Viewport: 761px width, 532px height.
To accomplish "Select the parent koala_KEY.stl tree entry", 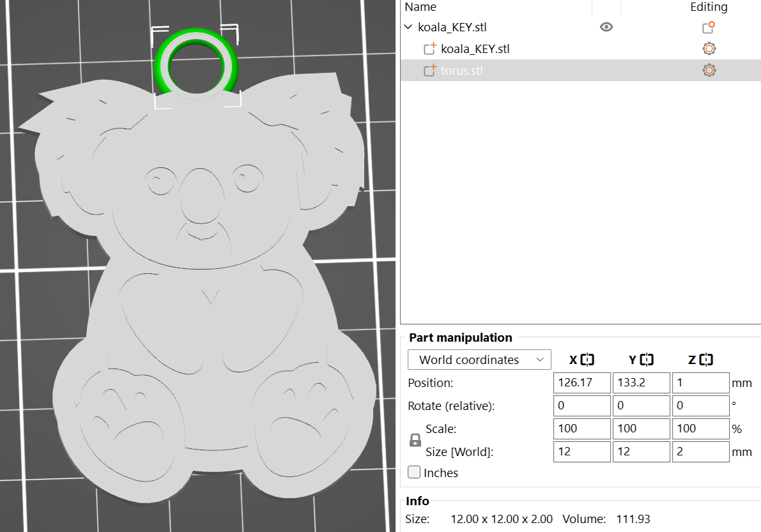I will (x=452, y=27).
